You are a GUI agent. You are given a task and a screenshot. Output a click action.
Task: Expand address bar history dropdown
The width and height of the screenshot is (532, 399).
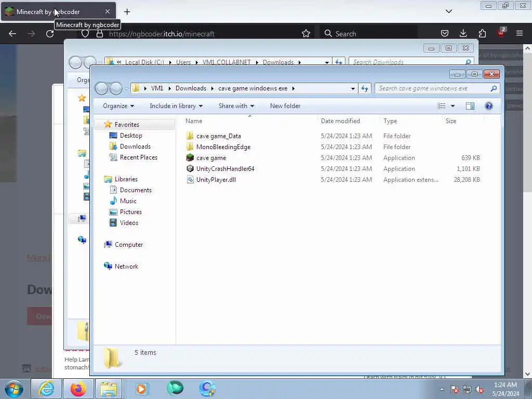click(x=353, y=88)
